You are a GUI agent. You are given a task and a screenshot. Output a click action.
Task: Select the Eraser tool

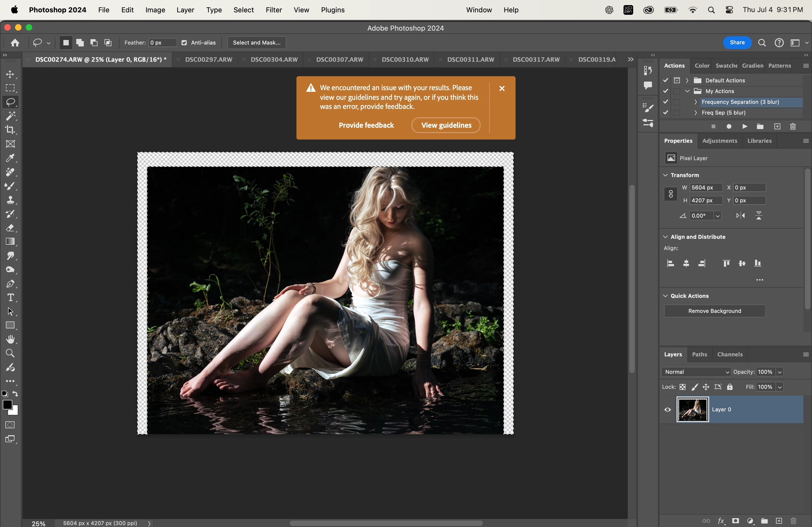10,228
